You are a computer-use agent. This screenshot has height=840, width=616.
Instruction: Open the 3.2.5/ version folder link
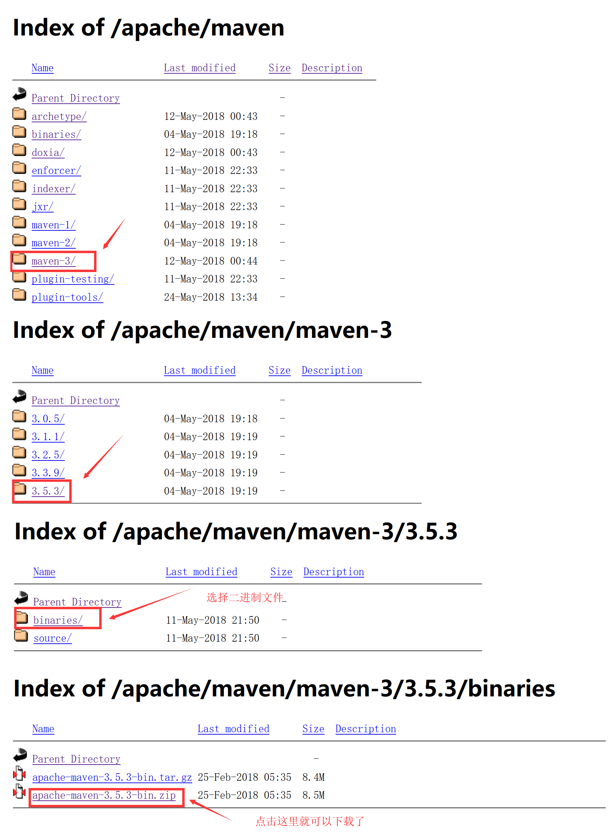click(x=48, y=455)
